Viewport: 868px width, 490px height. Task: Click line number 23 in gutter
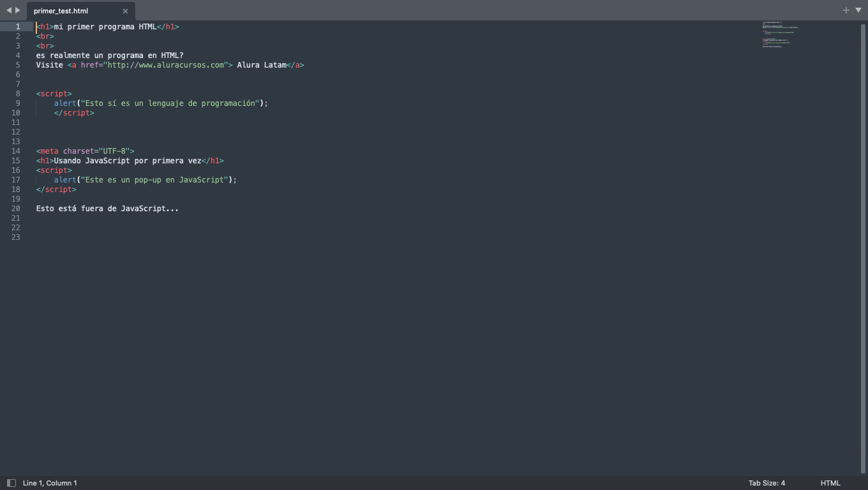point(16,237)
